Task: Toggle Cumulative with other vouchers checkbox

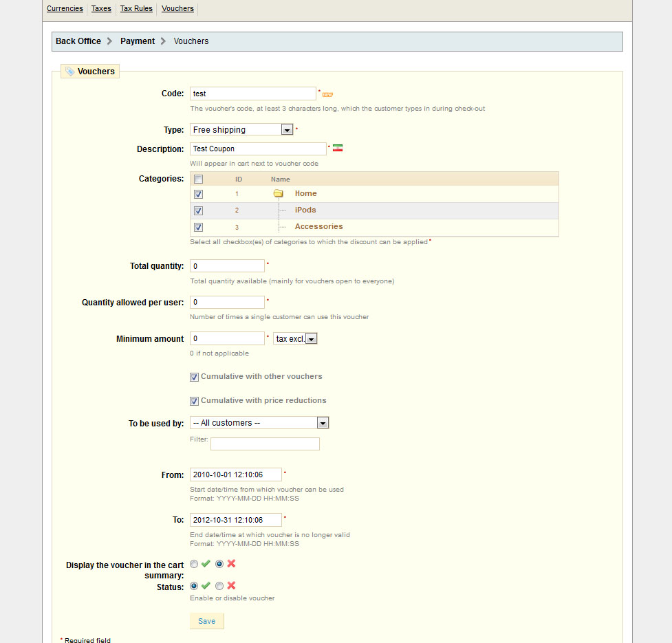Action: (194, 377)
